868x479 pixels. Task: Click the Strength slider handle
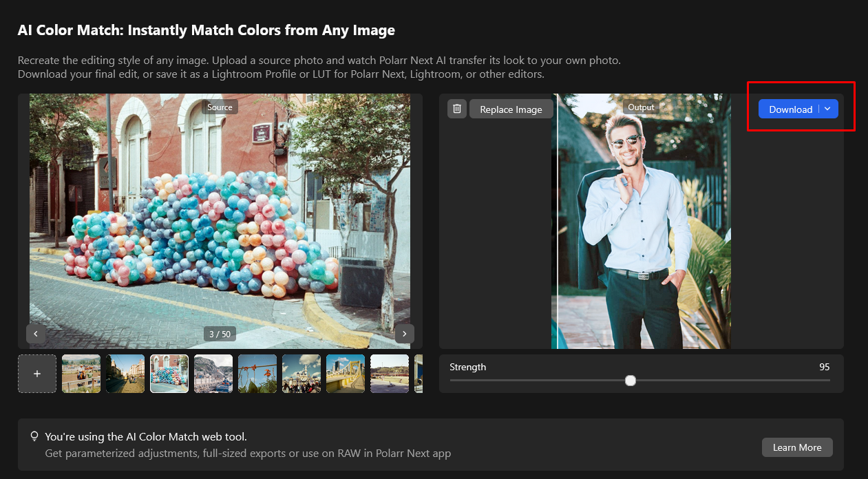click(x=630, y=381)
